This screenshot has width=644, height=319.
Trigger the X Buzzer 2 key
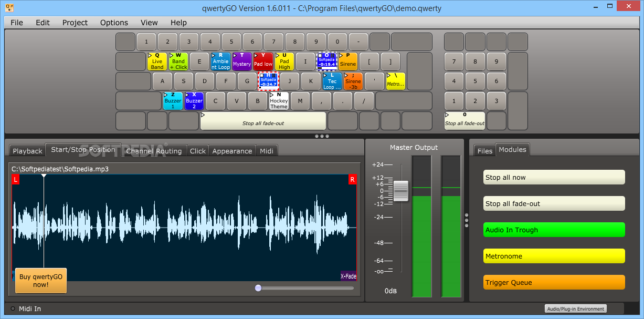194,101
